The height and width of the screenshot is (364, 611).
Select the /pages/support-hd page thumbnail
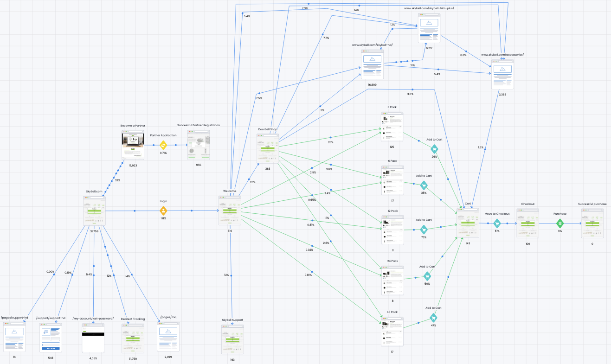(x=14, y=337)
